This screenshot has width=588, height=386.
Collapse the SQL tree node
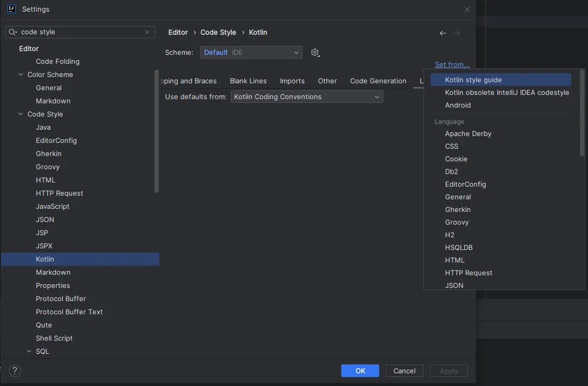coord(29,351)
